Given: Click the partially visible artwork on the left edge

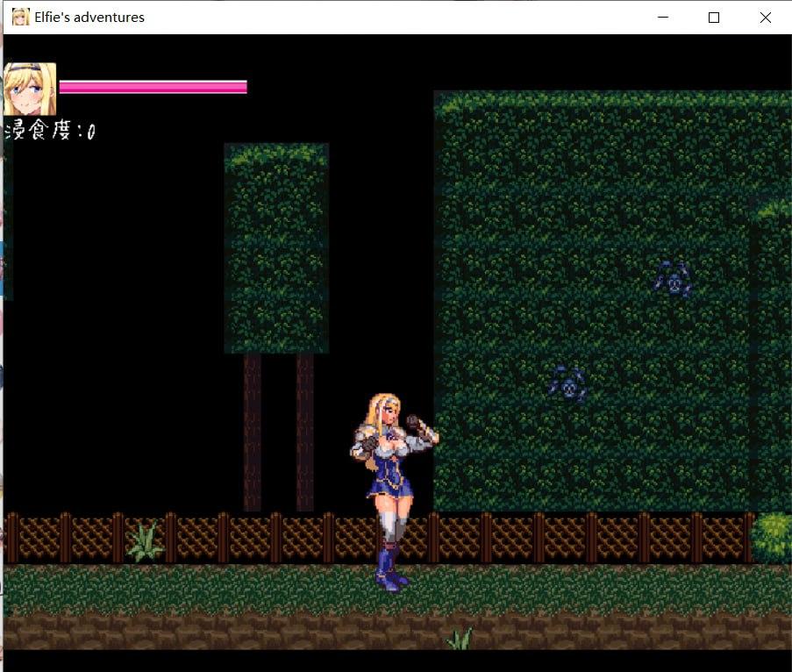Looking at the screenshot, I should (x=4, y=263).
